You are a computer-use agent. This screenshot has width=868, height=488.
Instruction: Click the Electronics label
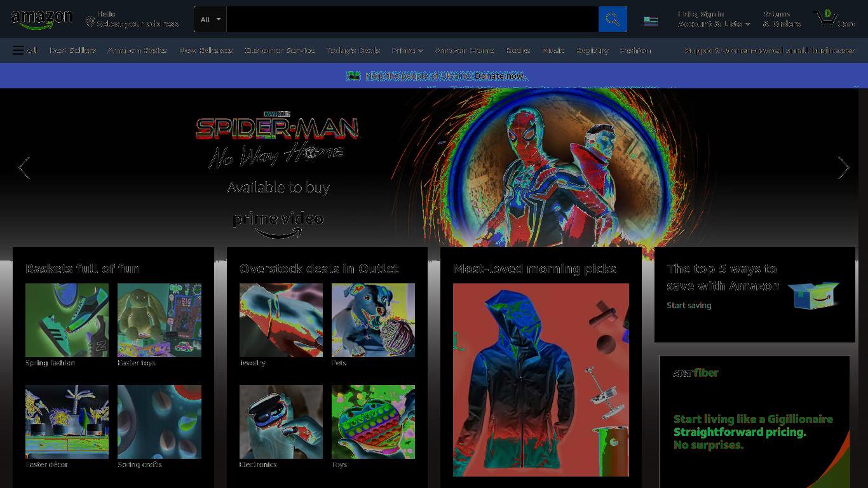point(258,464)
